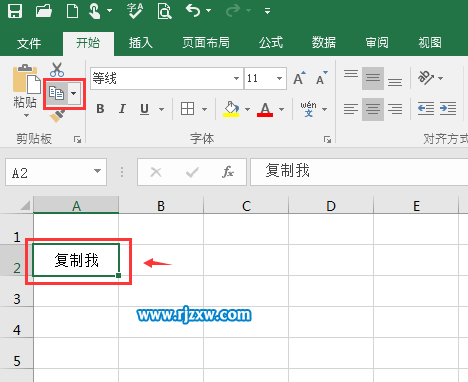This screenshot has width=468, height=382.
Task: Toggle Middle Align icon
Action: coord(373,79)
